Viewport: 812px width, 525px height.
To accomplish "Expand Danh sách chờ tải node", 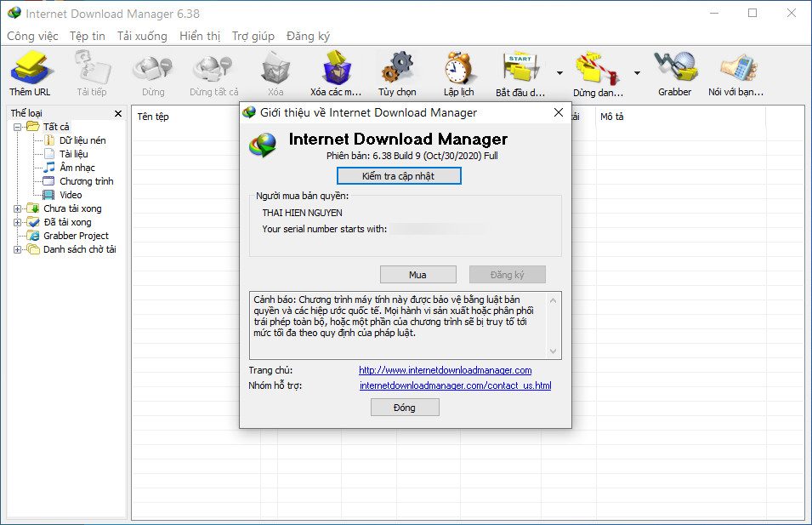I will click(x=17, y=250).
